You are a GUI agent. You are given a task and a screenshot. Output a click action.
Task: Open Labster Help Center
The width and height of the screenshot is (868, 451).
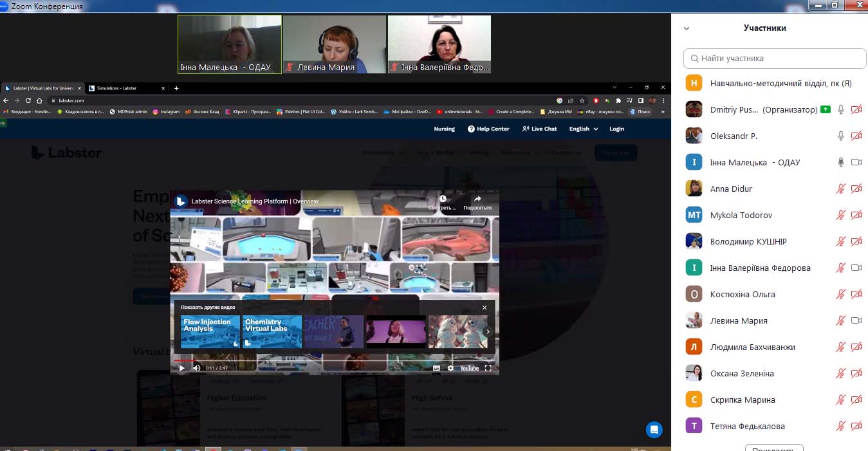tap(488, 129)
